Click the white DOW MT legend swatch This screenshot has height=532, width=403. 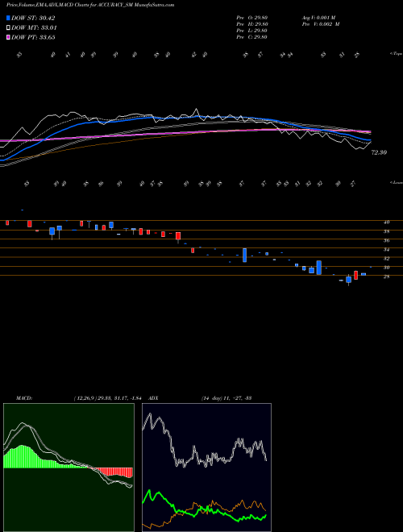tap(9, 28)
